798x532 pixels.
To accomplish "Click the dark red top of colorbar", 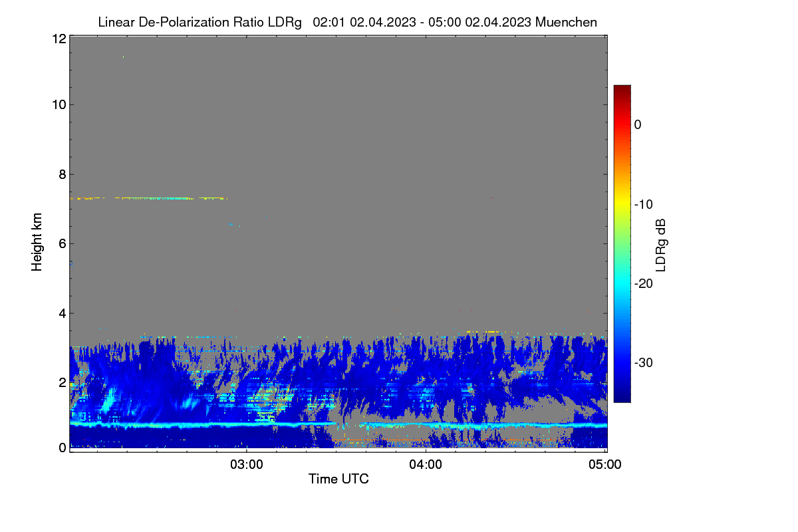I will pos(622,90).
